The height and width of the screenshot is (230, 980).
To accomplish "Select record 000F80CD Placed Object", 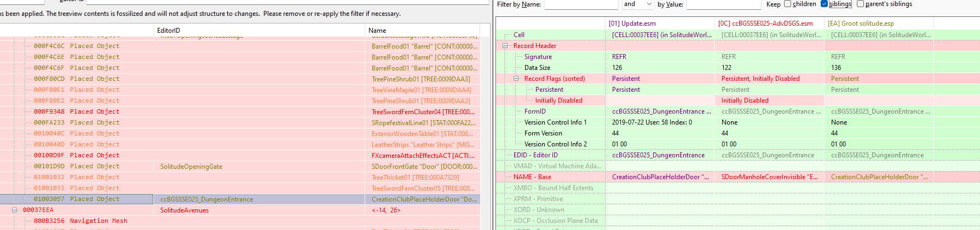I will 77,79.
